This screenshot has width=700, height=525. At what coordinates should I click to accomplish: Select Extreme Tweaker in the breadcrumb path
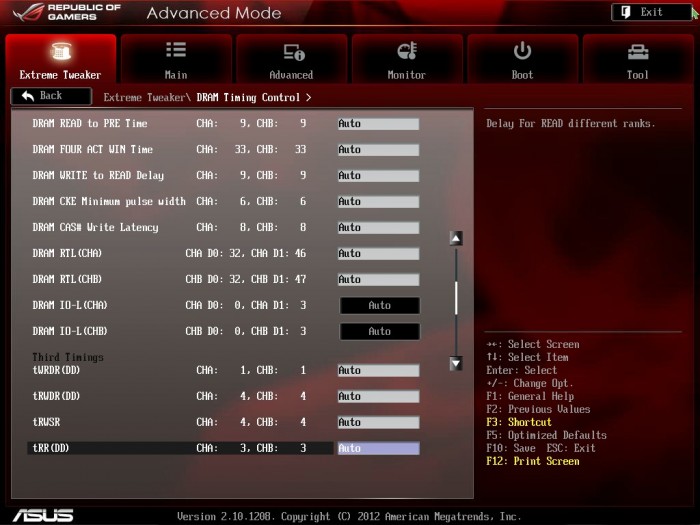(x=145, y=98)
